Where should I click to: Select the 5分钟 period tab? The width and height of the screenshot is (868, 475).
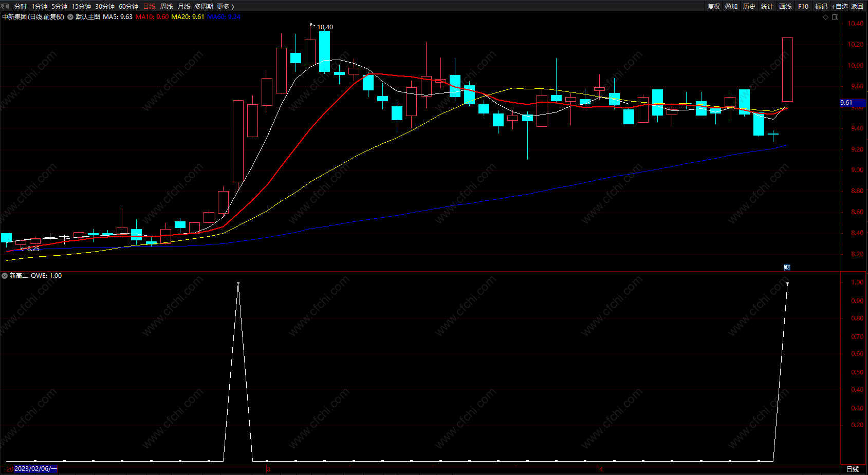(x=59, y=7)
